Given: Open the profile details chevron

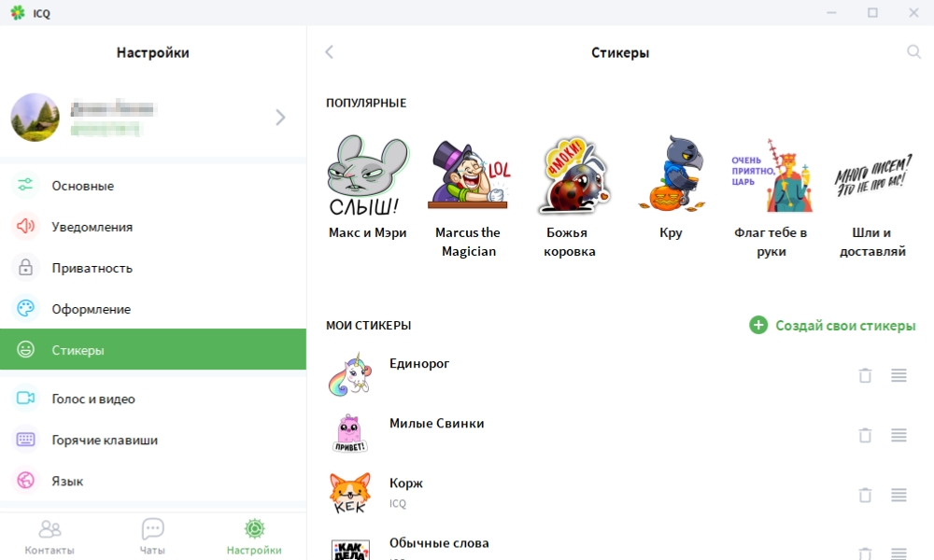Looking at the screenshot, I should click(x=280, y=118).
